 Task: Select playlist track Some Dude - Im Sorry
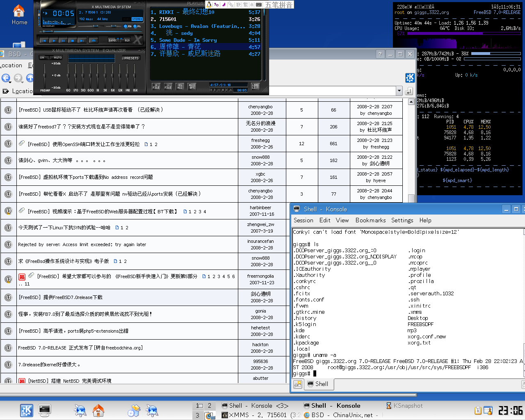205,40
